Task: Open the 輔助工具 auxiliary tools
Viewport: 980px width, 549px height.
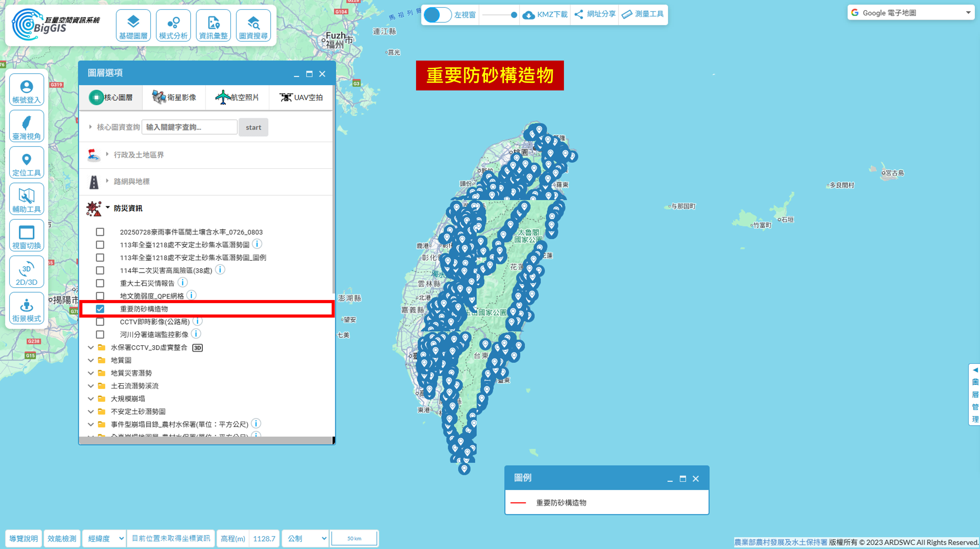Action: (x=27, y=199)
